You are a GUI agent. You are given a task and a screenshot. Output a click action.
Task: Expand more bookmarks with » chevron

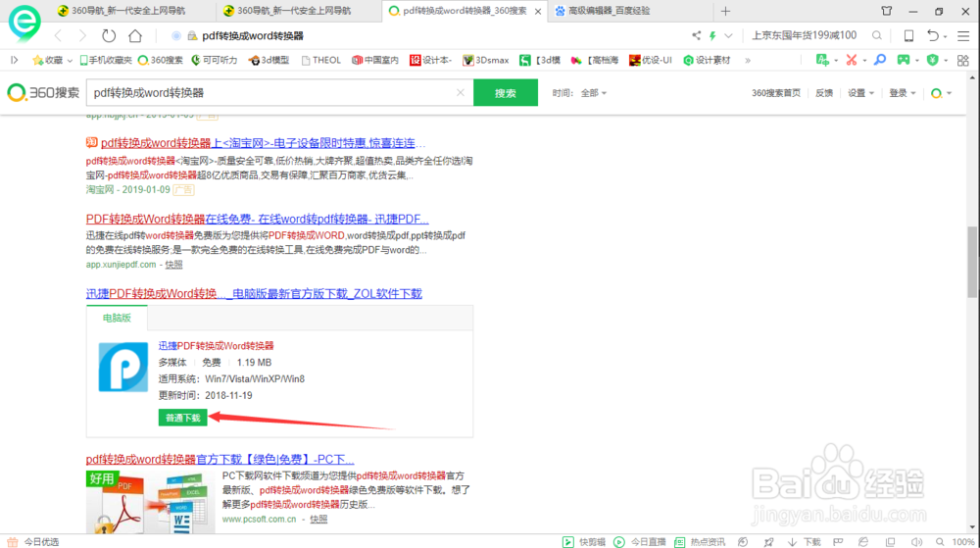point(748,60)
